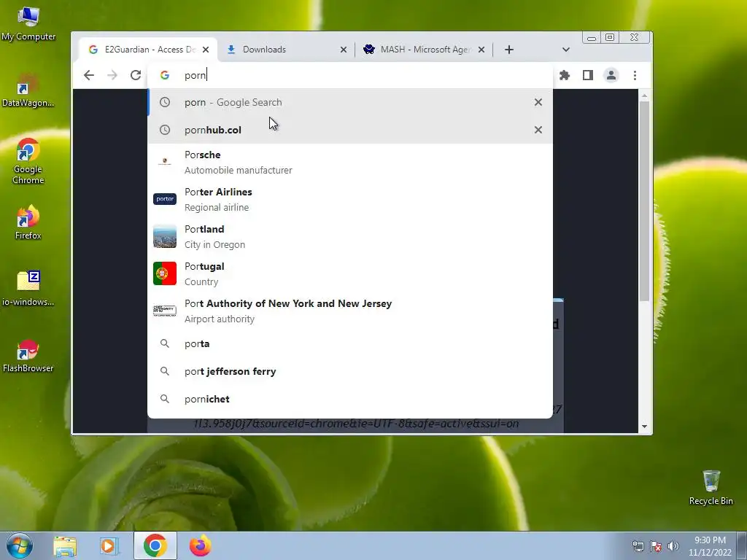Select the Portugal suggestion

(x=350, y=274)
